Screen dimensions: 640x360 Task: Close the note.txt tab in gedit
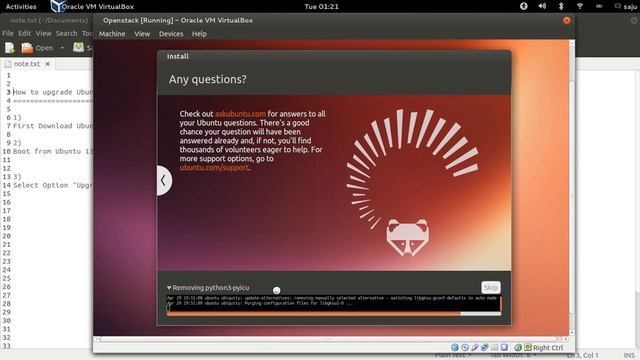(x=47, y=64)
